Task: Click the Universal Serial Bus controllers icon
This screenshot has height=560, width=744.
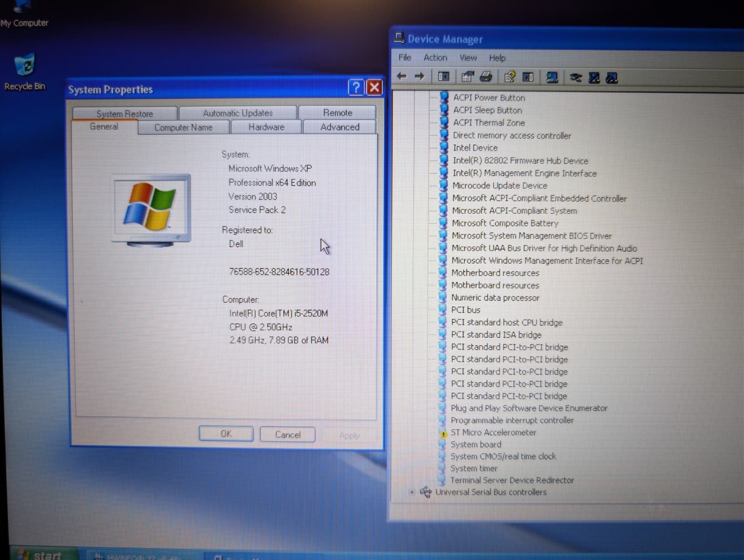Action: (x=425, y=492)
